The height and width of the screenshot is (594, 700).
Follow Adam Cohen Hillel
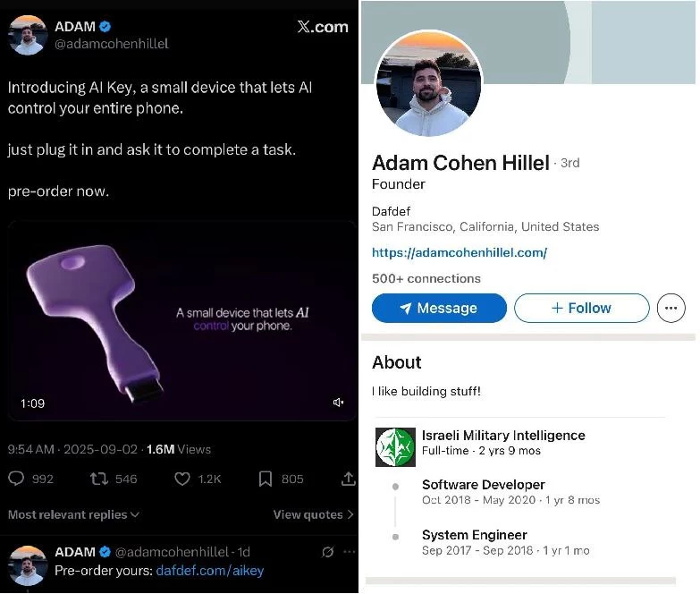(581, 308)
